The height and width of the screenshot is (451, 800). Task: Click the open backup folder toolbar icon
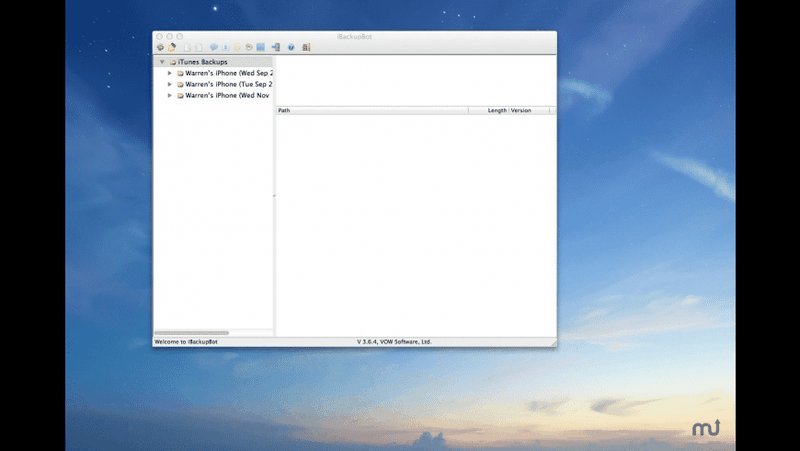pos(172,47)
